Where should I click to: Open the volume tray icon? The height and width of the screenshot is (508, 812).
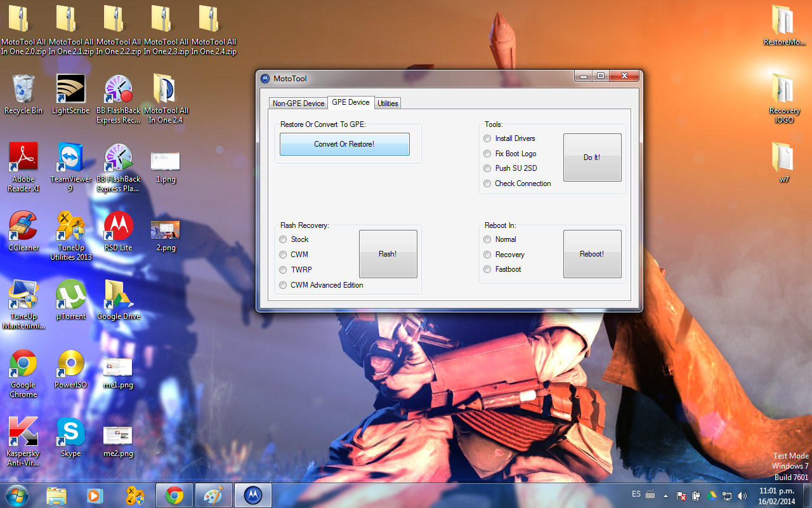coord(742,495)
